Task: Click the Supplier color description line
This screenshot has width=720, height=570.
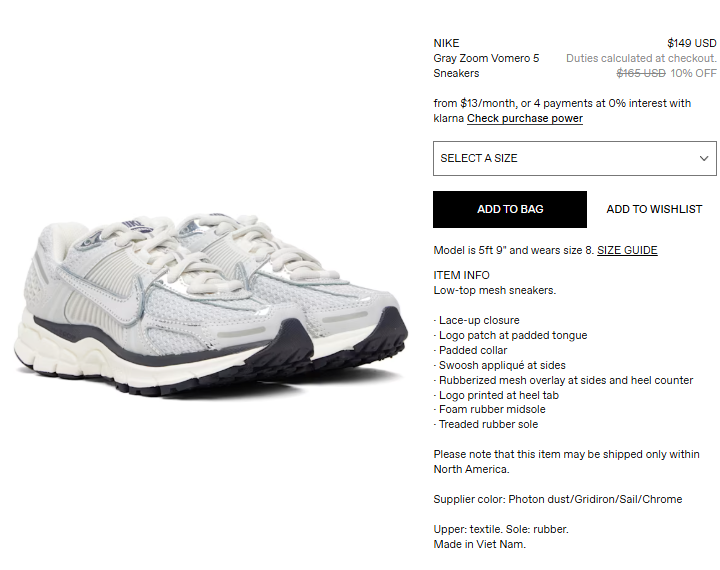Action: [x=557, y=499]
